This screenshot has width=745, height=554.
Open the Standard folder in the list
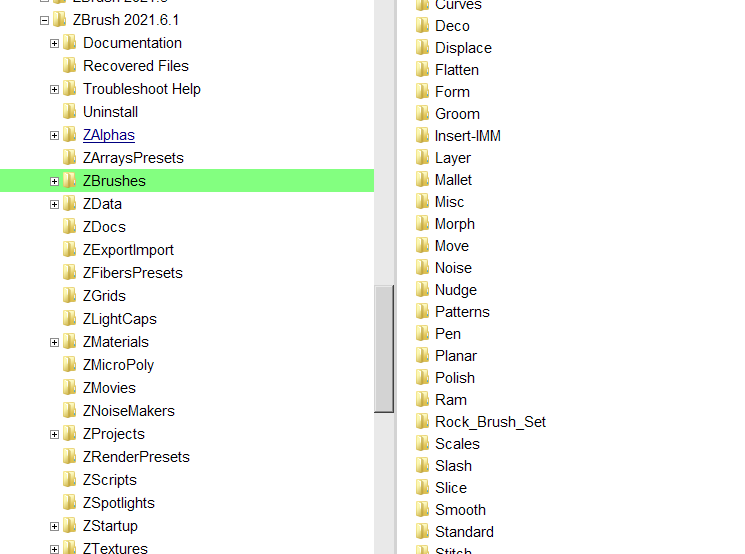point(464,531)
